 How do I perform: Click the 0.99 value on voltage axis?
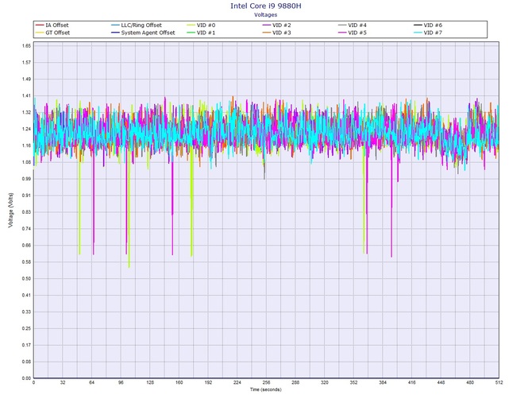(26, 179)
